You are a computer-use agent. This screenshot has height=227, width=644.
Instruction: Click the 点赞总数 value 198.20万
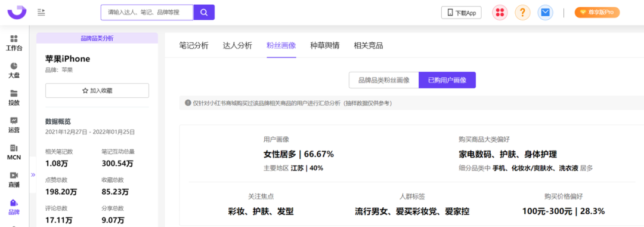(61, 192)
